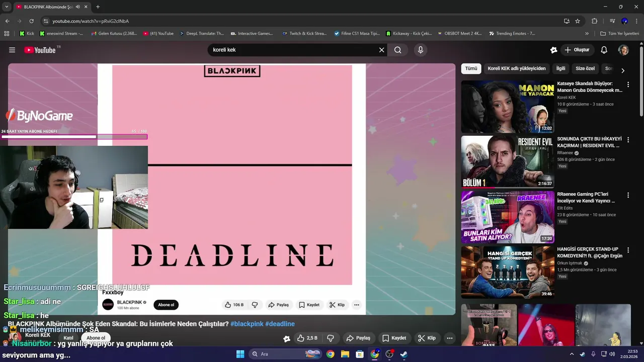Open the YouTube hamburger guide menu

[12, 50]
